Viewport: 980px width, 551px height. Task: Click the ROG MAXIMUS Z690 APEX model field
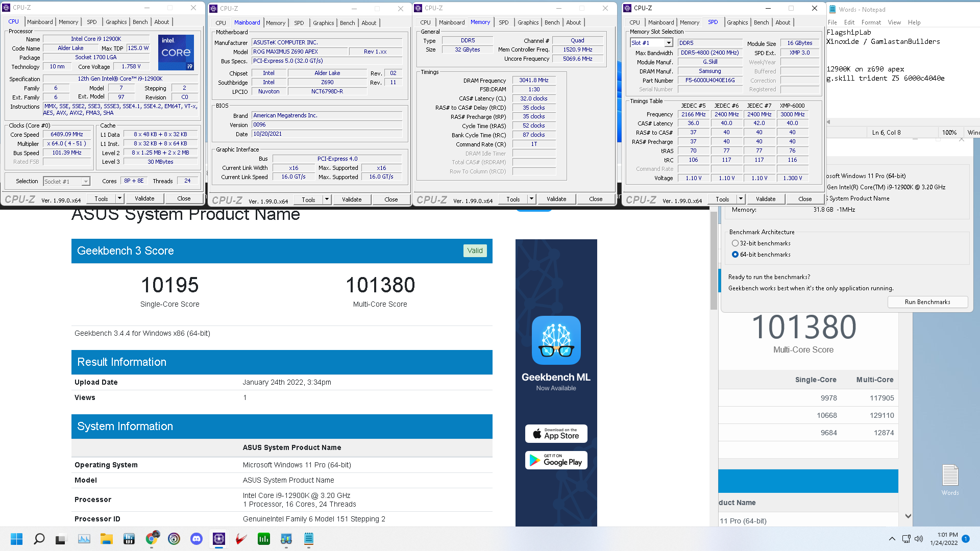[x=299, y=52]
